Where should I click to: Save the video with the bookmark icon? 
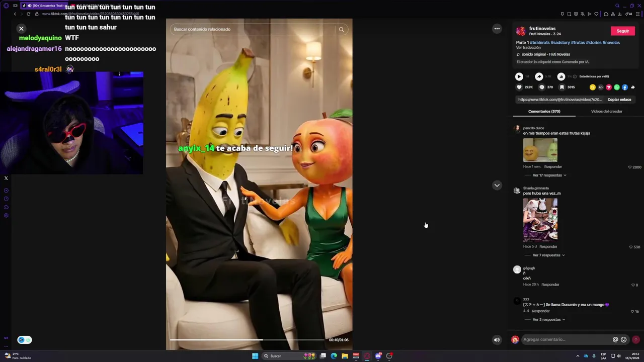point(561,87)
